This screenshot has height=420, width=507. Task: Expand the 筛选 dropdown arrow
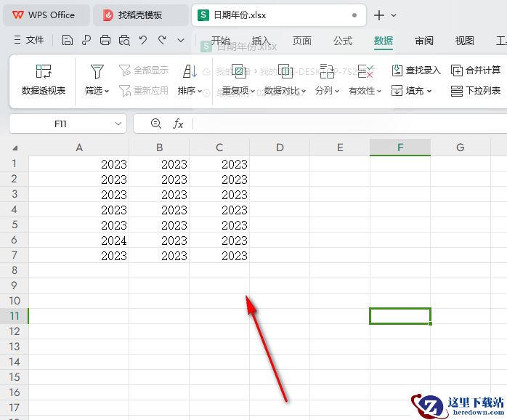coord(107,92)
